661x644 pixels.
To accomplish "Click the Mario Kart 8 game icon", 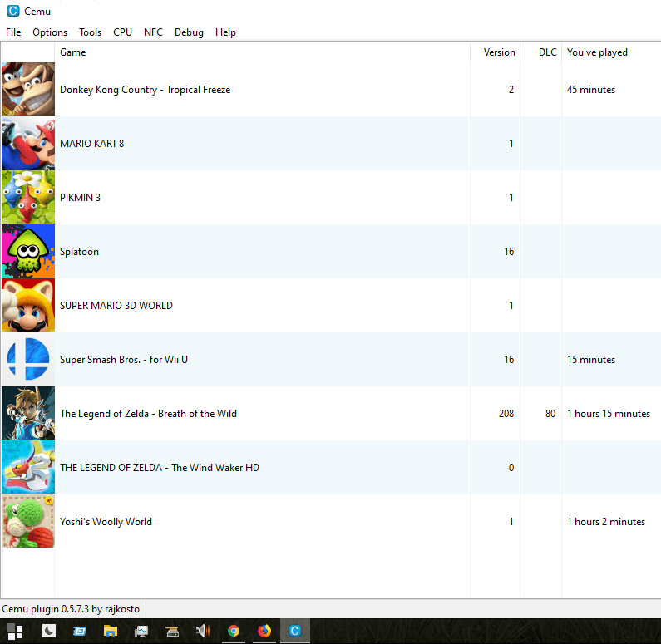I will point(28,143).
